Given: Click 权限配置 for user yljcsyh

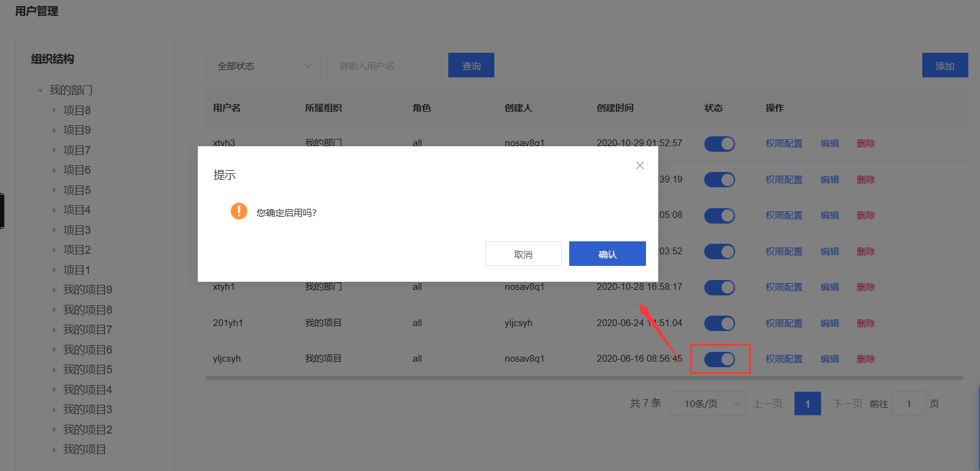Looking at the screenshot, I should [784, 359].
